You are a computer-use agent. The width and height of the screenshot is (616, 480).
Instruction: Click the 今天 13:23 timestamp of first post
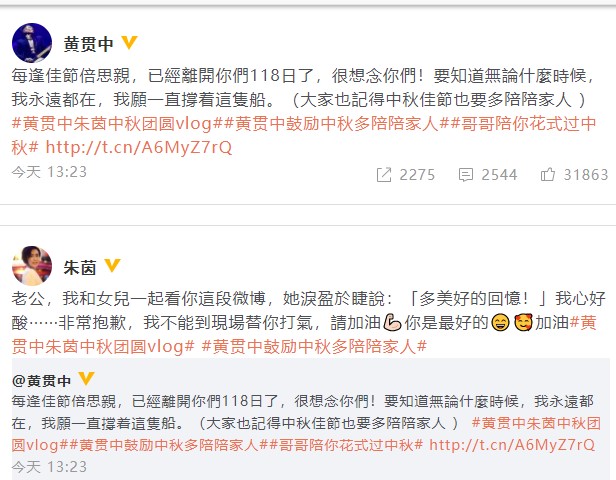[x=49, y=172]
